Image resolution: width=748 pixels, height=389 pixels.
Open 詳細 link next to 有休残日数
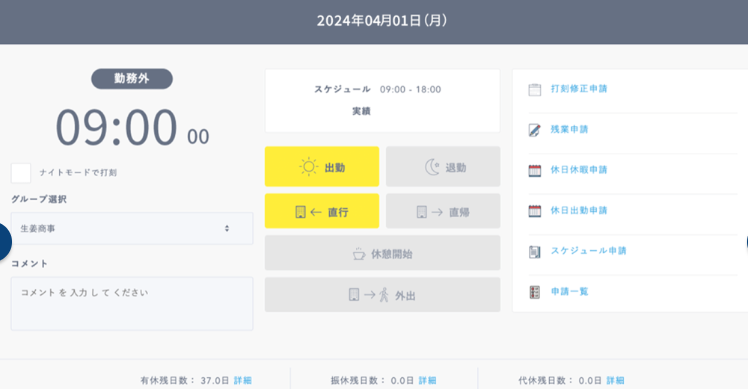coord(242,380)
